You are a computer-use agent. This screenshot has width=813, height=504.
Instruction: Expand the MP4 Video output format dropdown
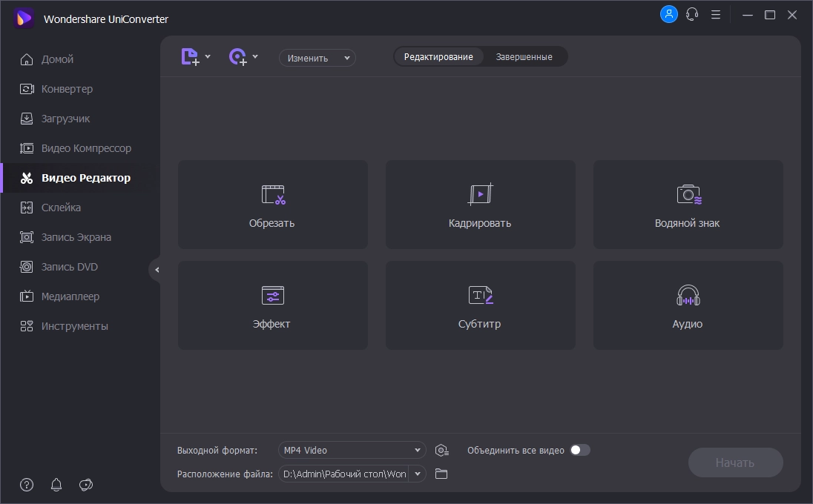coord(352,450)
